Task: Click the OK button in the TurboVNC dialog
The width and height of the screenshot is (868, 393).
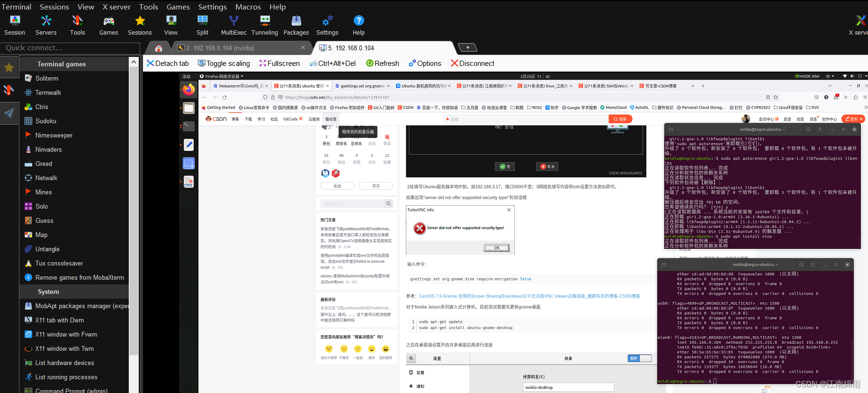Action: click(x=497, y=248)
